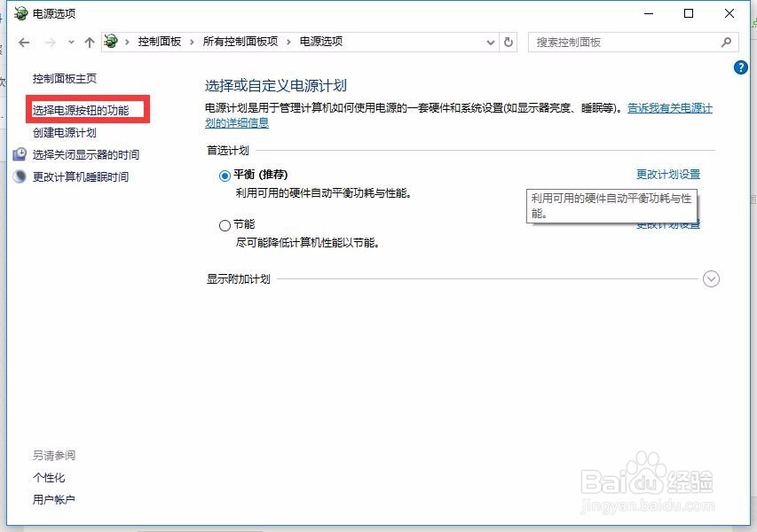Select the 节能 power plan
This screenshot has height=532, width=757.
click(x=225, y=225)
